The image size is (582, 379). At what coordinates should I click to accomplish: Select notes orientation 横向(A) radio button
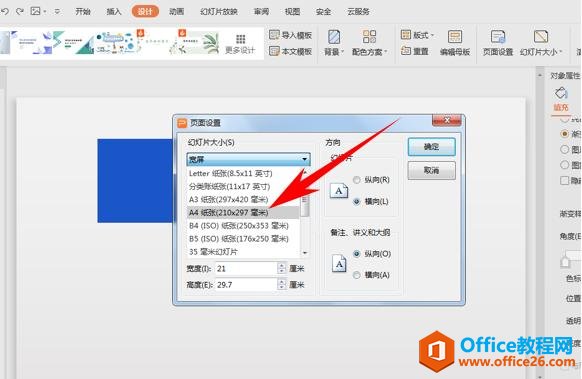(x=356, y=275)
